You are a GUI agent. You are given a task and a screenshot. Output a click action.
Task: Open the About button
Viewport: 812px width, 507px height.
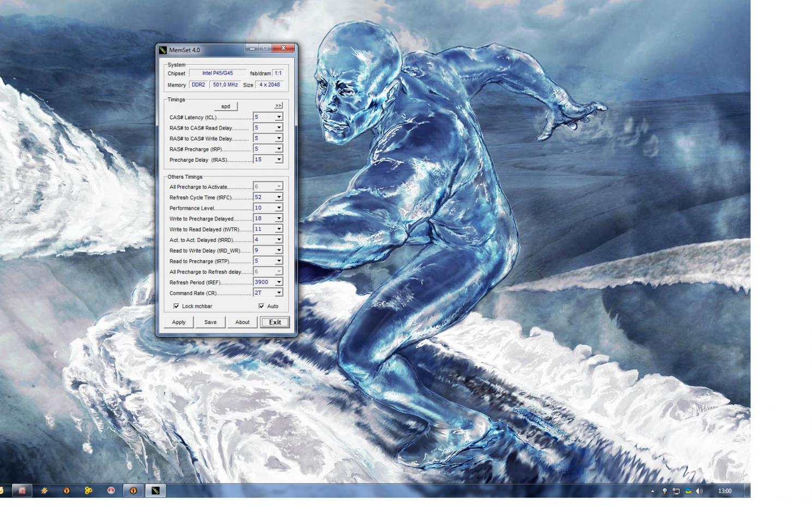click(x=243, y=322)
